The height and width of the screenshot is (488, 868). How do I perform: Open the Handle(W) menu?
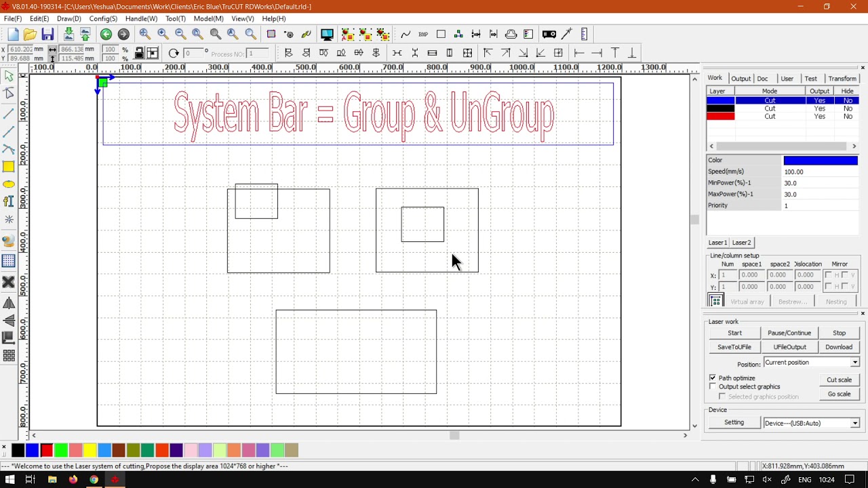[x=141, y=18]
